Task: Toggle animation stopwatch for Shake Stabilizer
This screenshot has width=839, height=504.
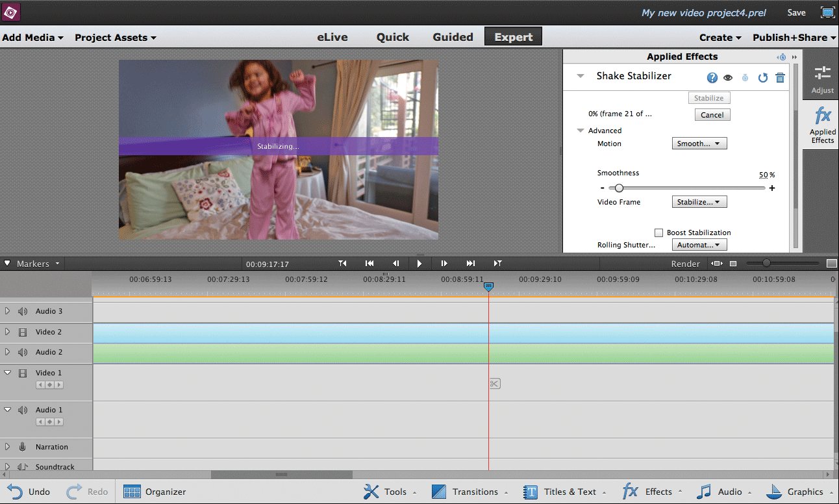Action: click(x=745, y=78)
